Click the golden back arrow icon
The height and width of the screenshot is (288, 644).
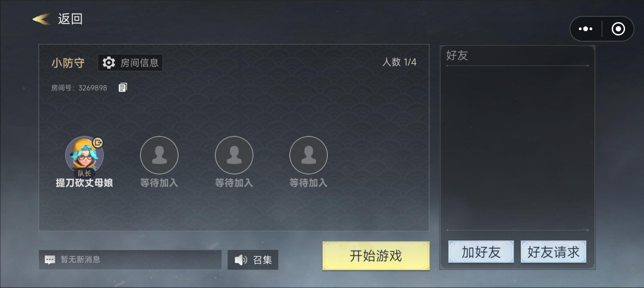[42, 19]
